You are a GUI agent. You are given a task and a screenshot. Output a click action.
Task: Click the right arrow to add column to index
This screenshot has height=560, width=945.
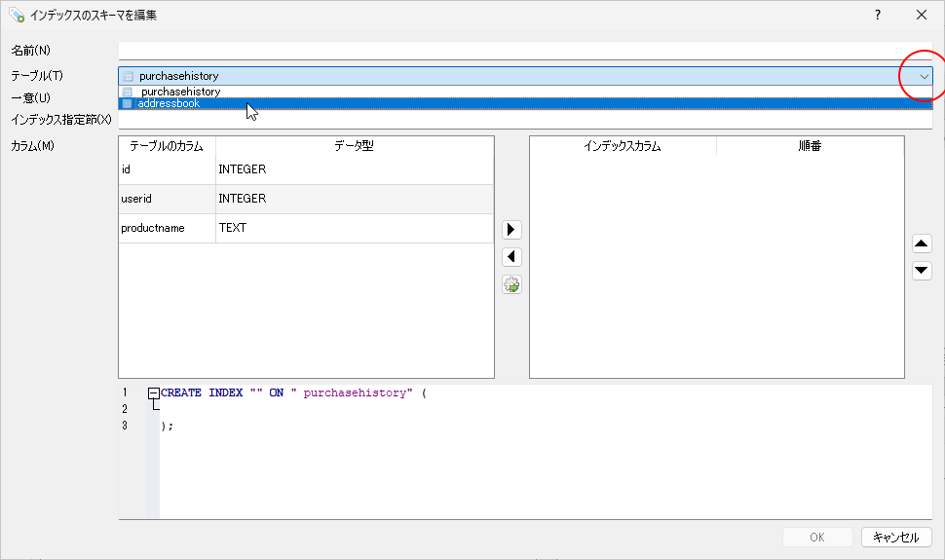coord(511,230)
